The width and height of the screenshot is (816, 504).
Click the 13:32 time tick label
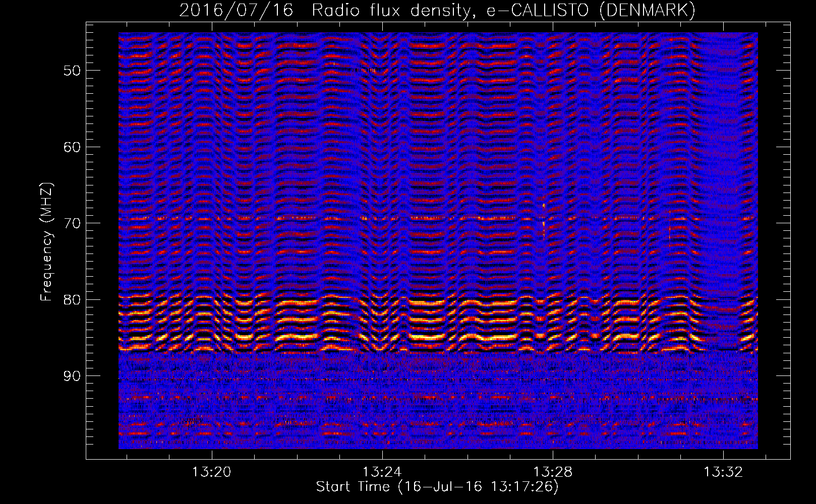tap(723, 472)
